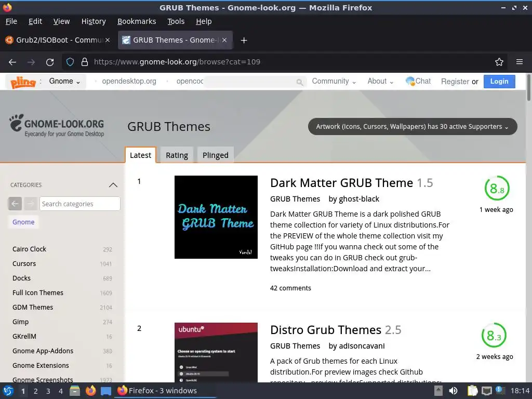Open the Firefox hamburger menu
The width and height of the screenshot is (532, 399).
pos(519,62)
